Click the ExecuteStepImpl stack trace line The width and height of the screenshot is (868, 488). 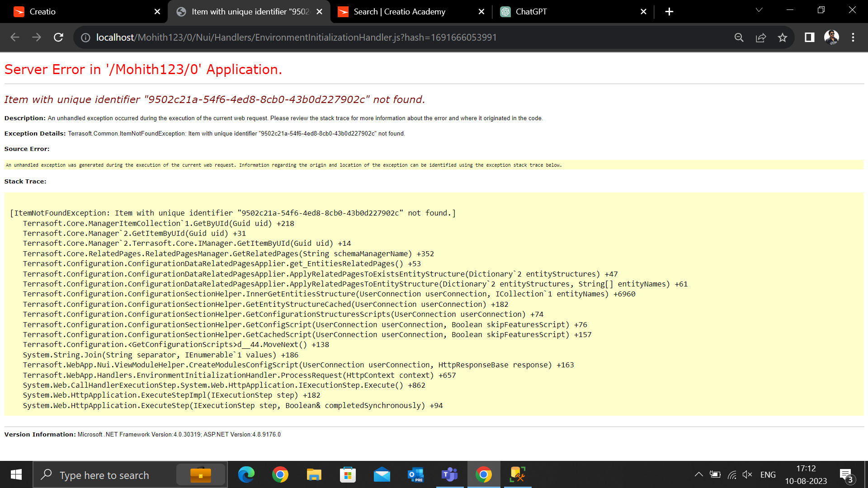coord(172,395)
